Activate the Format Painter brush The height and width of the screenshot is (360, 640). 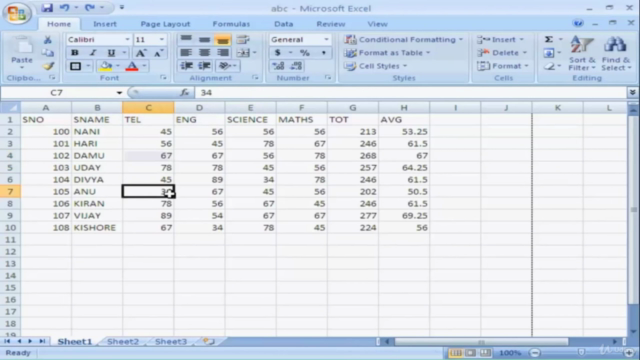pos(48,66)
